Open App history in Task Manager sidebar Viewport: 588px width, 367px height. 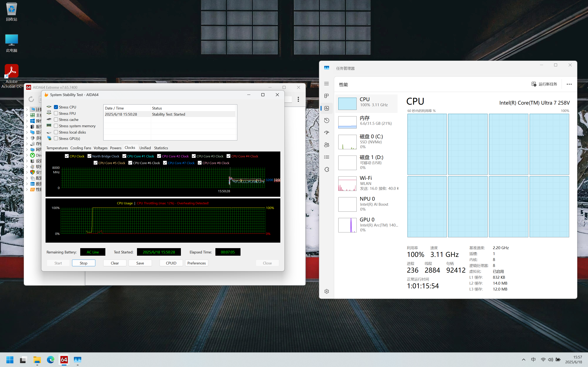point(326,120)
